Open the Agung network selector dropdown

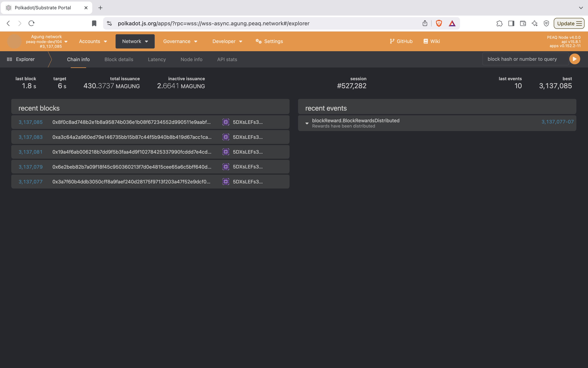pos(46,41)
